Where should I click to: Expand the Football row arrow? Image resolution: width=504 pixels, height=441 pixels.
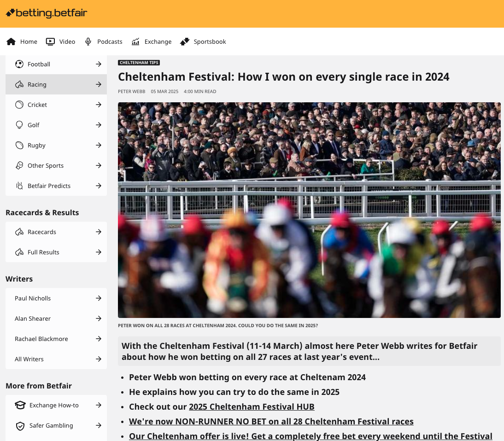(99, 64)
